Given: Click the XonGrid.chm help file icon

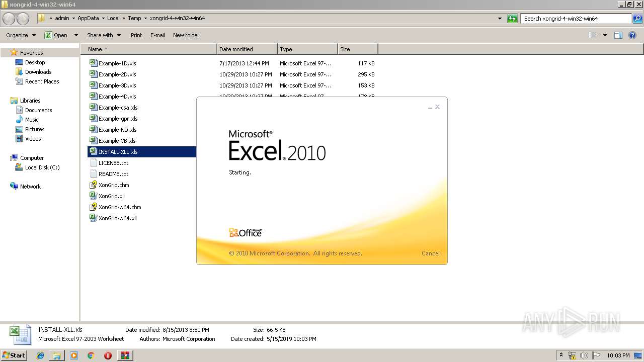Looking at the screenshot, I should point(93,185).
